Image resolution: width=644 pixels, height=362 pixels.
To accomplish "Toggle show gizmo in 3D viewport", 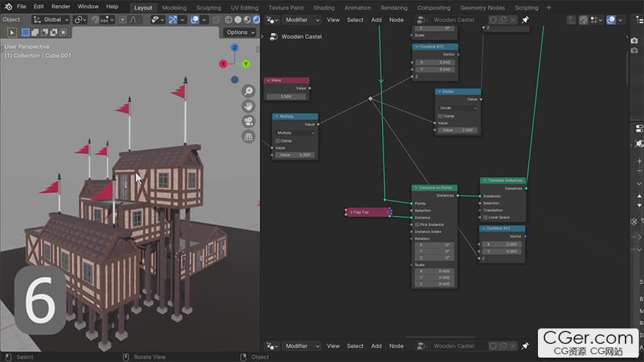I will click(173, 20).
